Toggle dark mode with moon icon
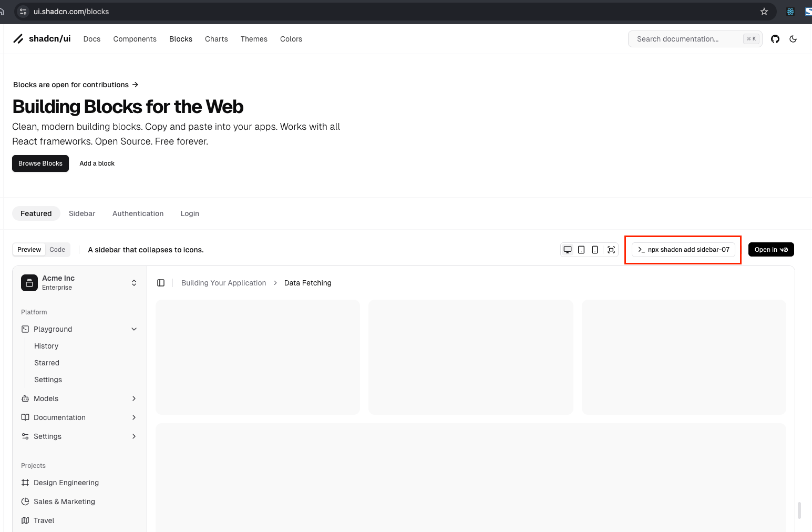 (x=793, y=39)
